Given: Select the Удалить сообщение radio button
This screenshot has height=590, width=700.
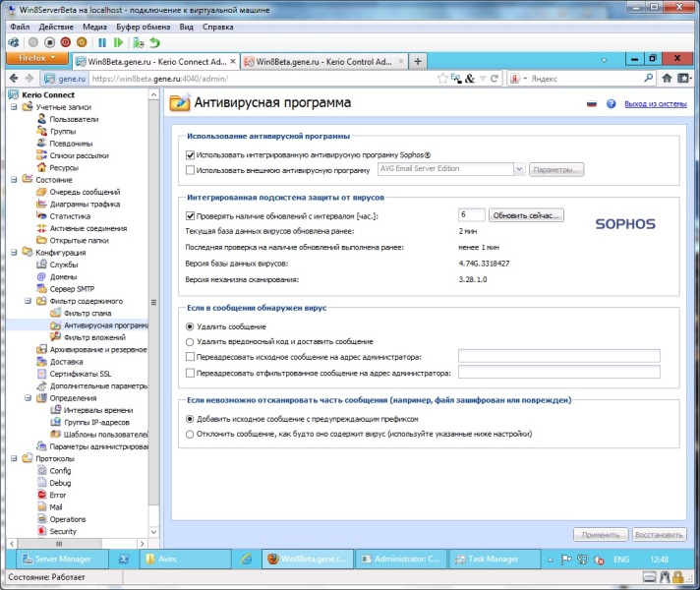Looking at the screenshot, I should pyautogui.click(x=191, y=326).
